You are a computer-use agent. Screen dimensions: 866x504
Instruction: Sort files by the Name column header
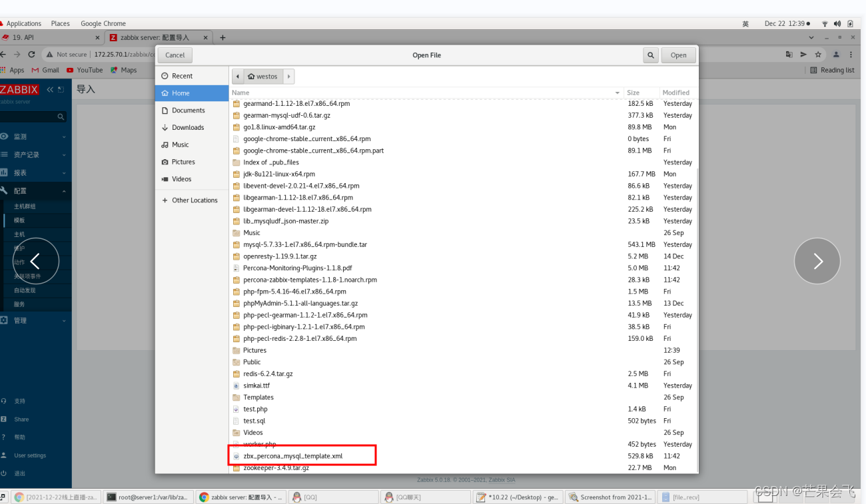coord(426,93)
